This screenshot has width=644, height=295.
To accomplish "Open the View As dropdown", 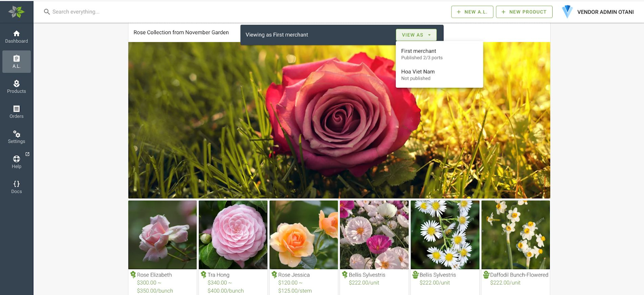I will point(416,35).
